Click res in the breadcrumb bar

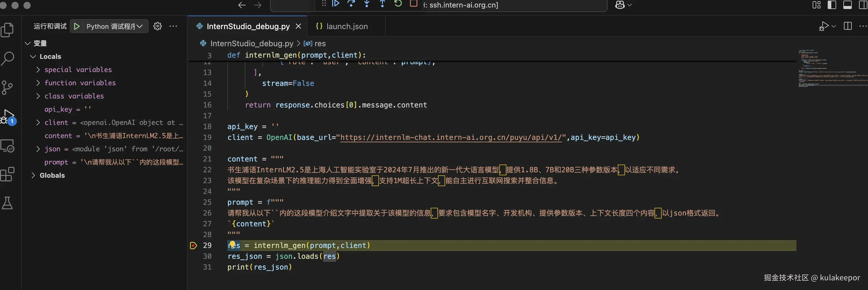pos(320,44)
